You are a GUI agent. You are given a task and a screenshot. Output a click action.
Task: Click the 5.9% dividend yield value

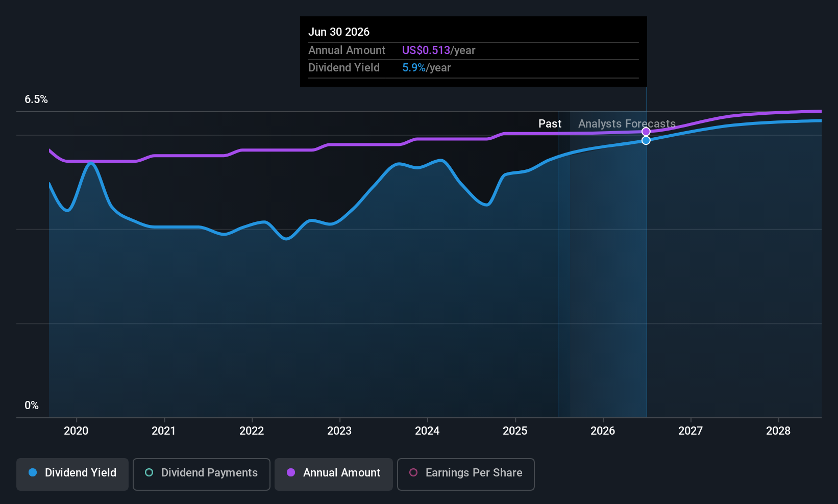414,68
